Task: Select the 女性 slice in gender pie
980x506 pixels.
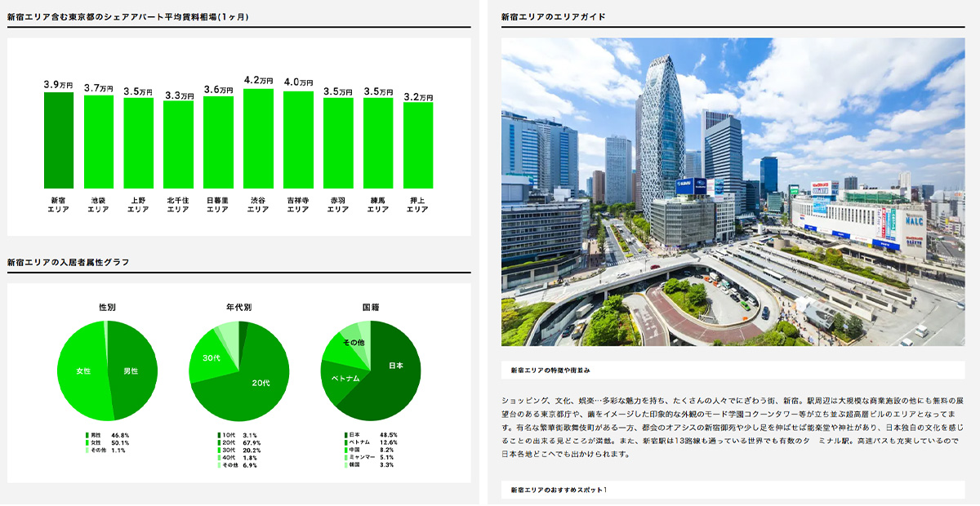Action: 82,371
